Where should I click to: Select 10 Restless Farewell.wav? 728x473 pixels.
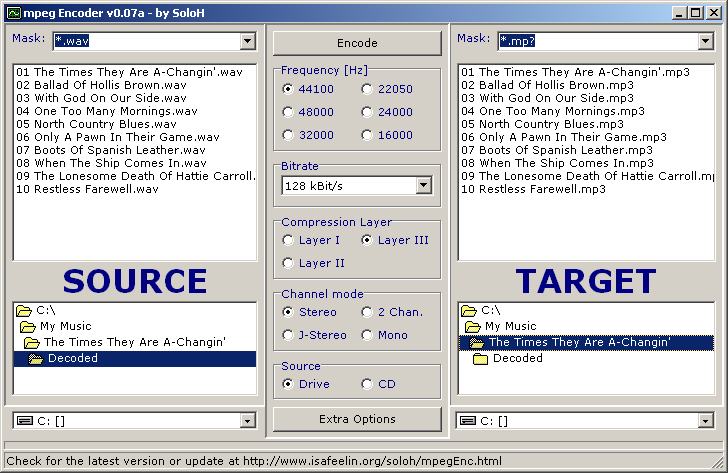pos(87,189)
